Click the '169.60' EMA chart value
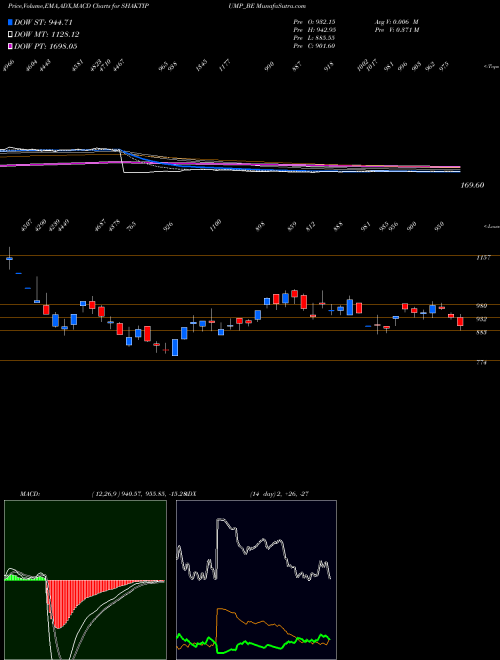 [x=471, y=185]
